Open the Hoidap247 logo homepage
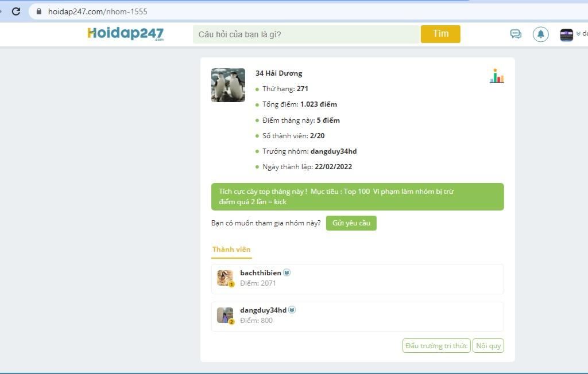This screenshot has width=588, height=374. pyautogui.click(x=126, y=33)
